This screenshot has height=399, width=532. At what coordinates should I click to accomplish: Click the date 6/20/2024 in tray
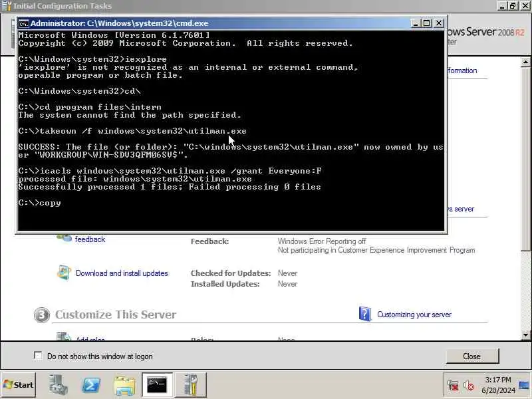498,390
